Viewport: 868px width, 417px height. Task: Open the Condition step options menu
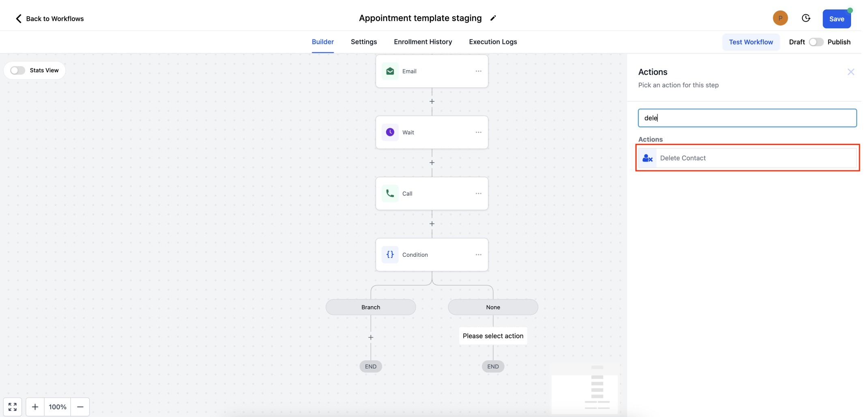click(479, 255)
